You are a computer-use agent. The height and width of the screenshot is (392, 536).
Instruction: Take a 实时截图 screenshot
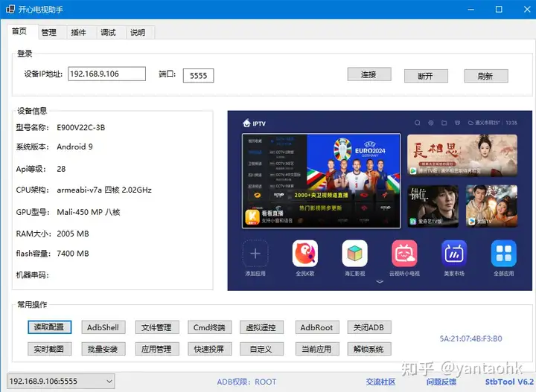click(49, 349)
